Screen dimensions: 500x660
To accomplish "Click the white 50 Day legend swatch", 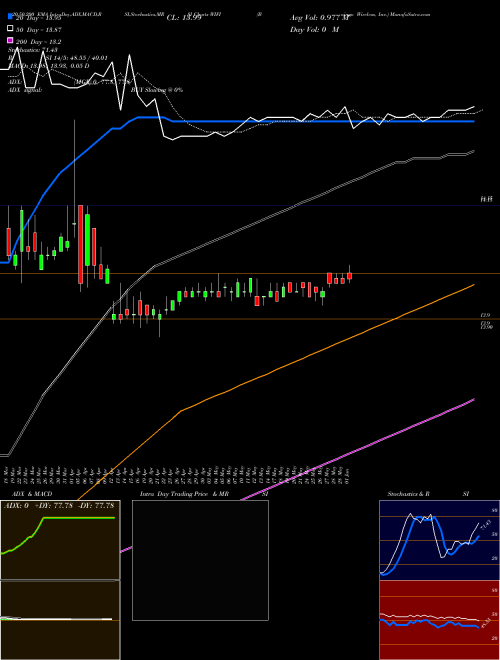I will click(x=10, y=28).
